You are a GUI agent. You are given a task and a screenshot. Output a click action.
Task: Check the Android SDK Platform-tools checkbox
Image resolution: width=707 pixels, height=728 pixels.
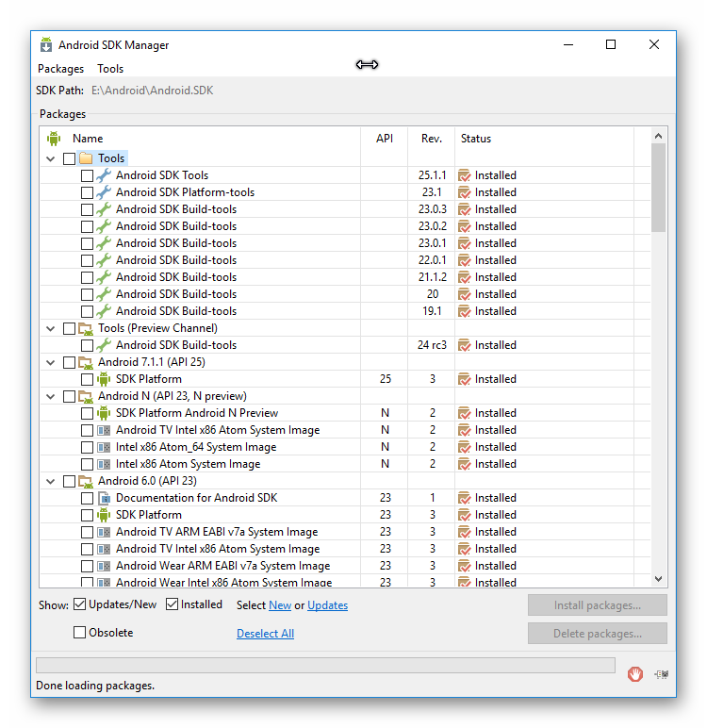[88, 192]
